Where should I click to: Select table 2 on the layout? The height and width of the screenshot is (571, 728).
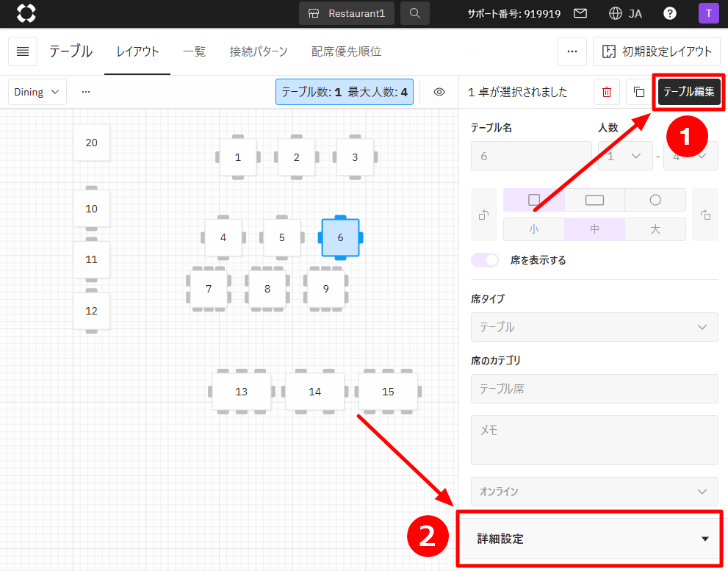296,157
